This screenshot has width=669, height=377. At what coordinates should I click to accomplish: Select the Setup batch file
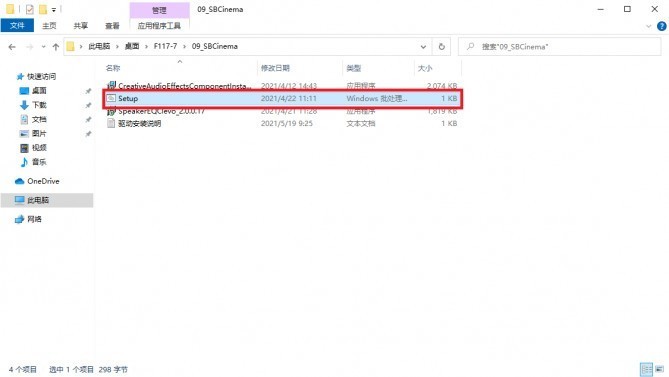pos(128,99)
